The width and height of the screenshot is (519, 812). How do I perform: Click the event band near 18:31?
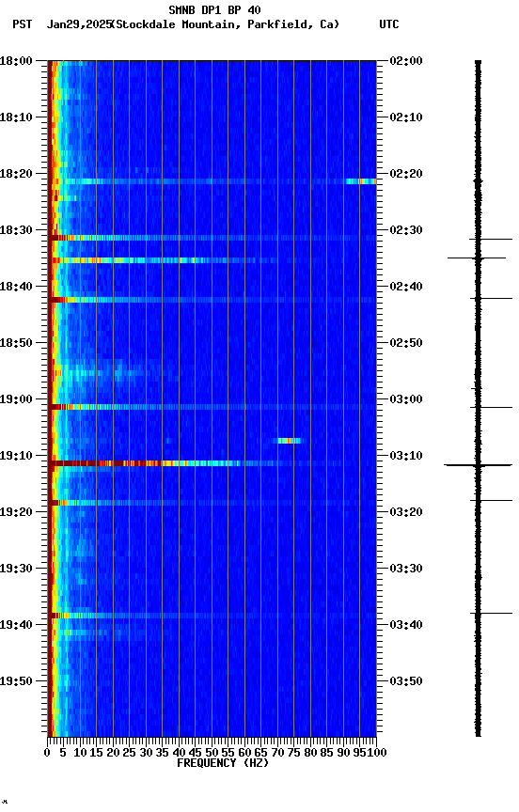click(212, 238)
